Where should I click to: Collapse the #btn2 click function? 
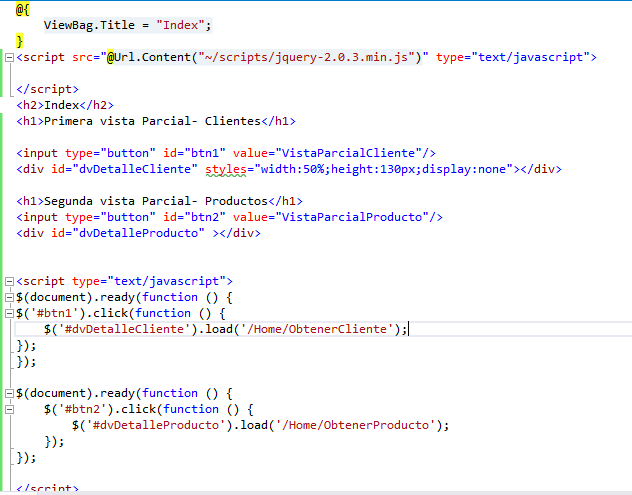coord(9,410)
